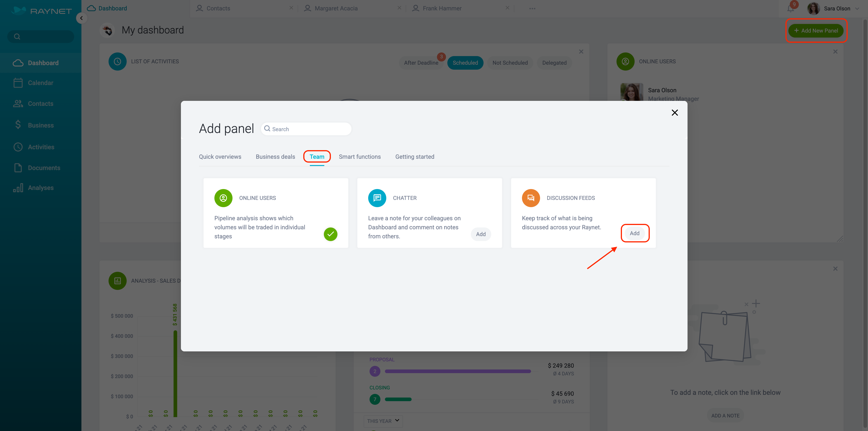Click the List of Activities clock icon
Image resolution: width=868 pixels, height=431 pixels.
click(118, 62)
